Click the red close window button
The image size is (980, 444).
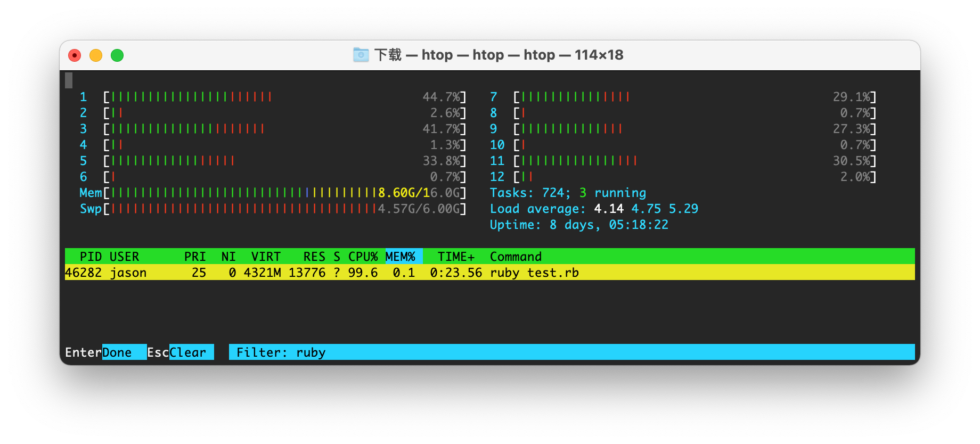point(75,55)
